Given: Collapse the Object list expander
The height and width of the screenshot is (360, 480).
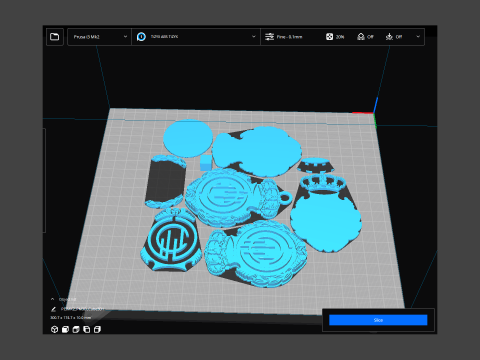Looking at the screenshot, I should 52,299.
